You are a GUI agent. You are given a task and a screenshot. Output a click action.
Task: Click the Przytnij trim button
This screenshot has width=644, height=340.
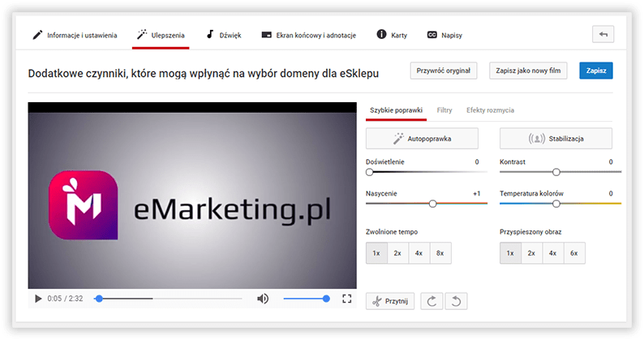click(x=390, y=301)
